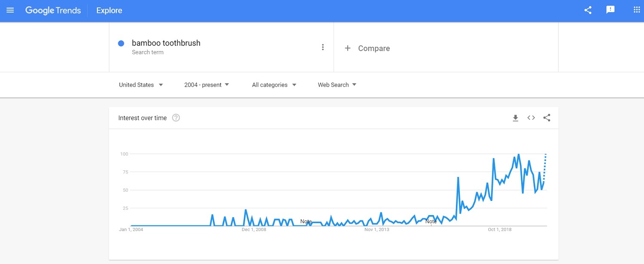Share the Interest over time chart
644x264 pixels.
coord(547,118)
